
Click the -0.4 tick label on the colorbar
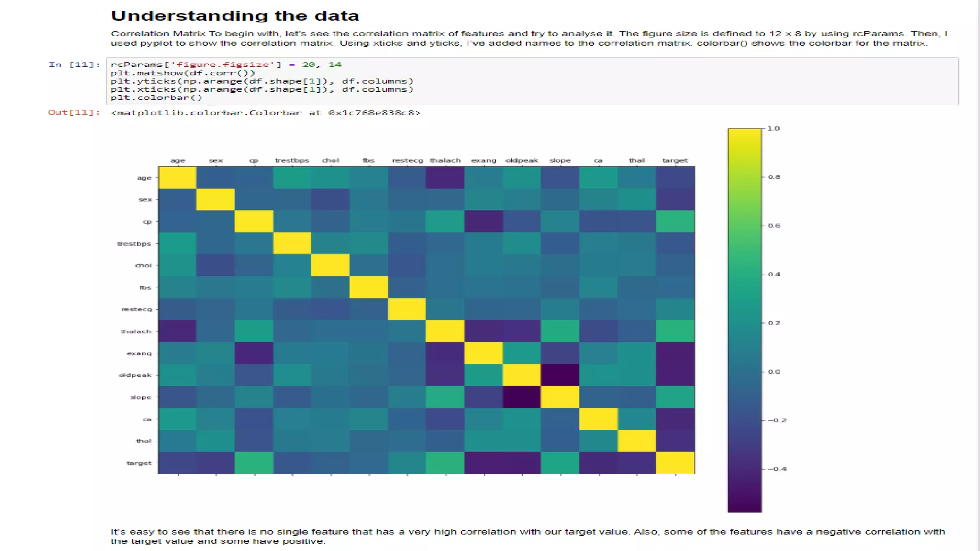(x=777, y=469)
